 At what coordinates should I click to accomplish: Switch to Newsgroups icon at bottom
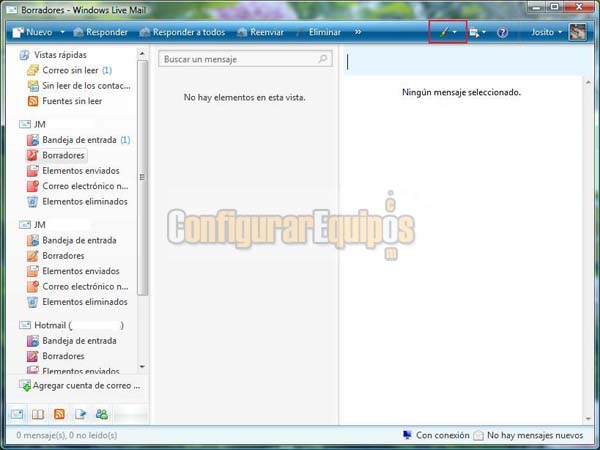pyautogui.click(x=80, y=414)
